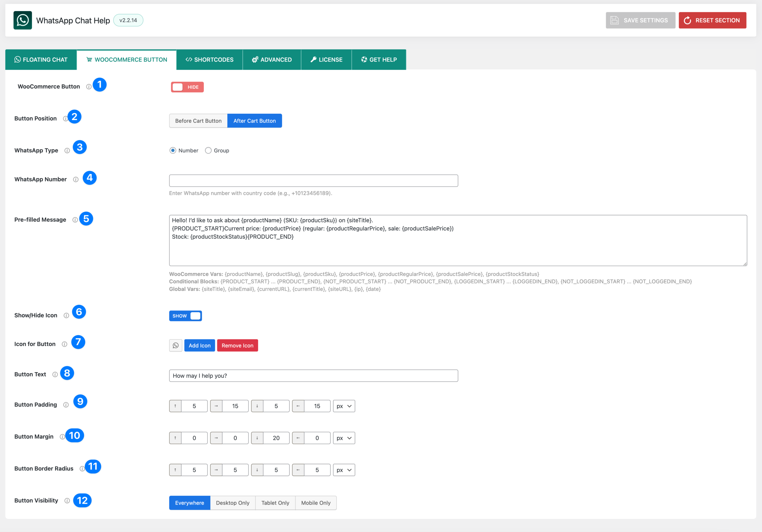Click the WhatsApp icon preview thumbnail
The width and height of the screenshot is (762, 532).
click(x=176, y=345)
